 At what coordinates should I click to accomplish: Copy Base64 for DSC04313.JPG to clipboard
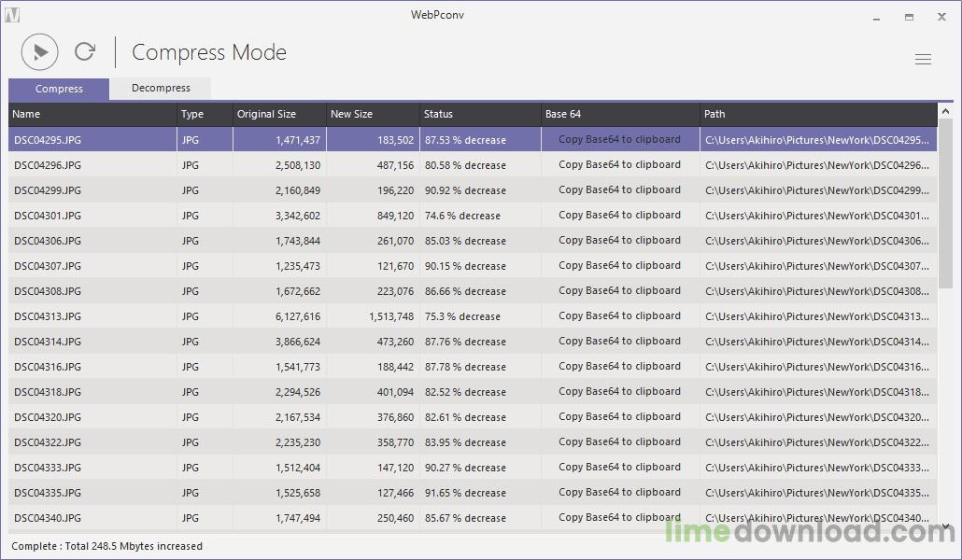click(x=619, y=316)
